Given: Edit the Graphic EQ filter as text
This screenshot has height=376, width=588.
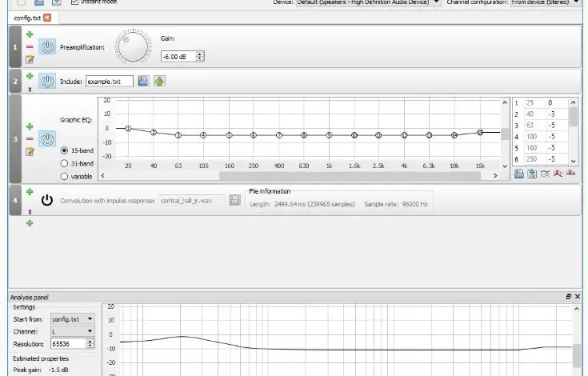Looking at the screenshot, I should coord(30,151).
